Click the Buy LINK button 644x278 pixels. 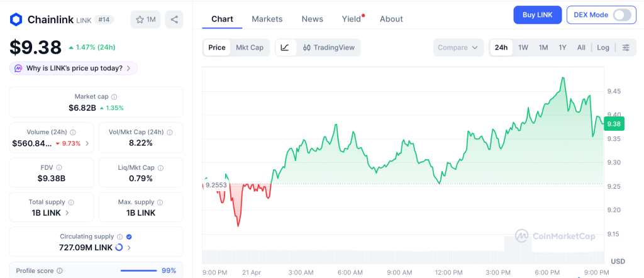click(537, 14)
